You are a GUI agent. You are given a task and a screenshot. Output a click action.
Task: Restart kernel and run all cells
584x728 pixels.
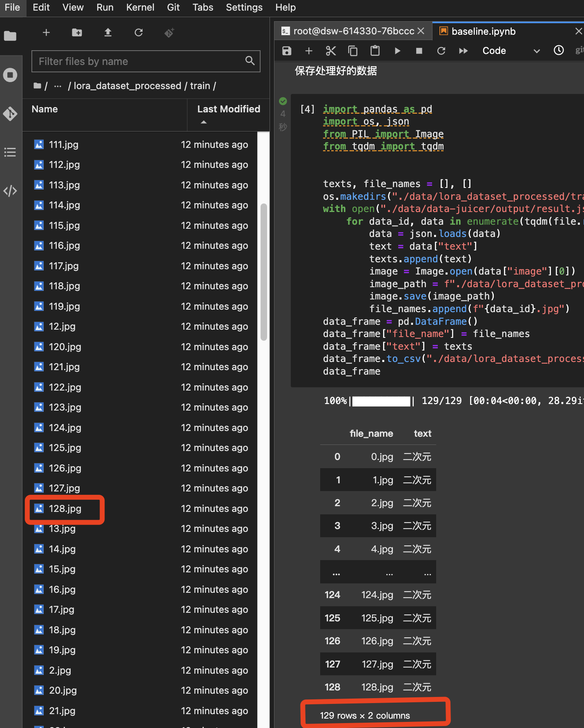(x=463, y=51)
